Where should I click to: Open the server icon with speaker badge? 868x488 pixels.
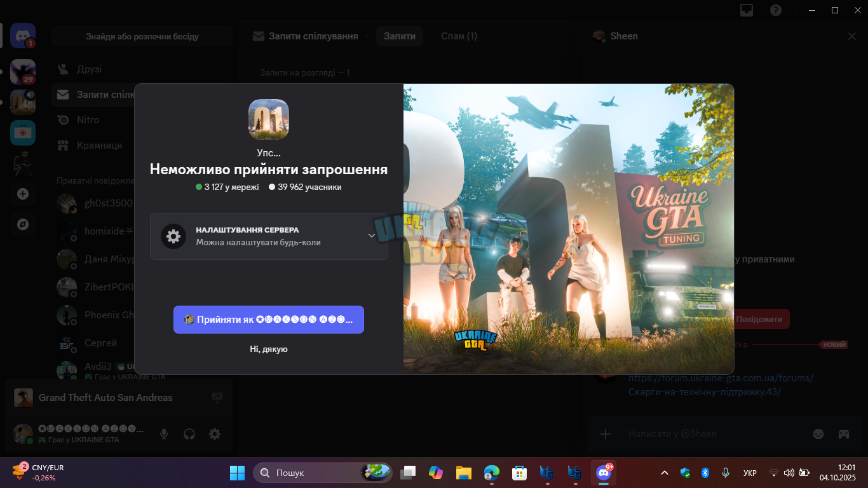click(23, 102)
